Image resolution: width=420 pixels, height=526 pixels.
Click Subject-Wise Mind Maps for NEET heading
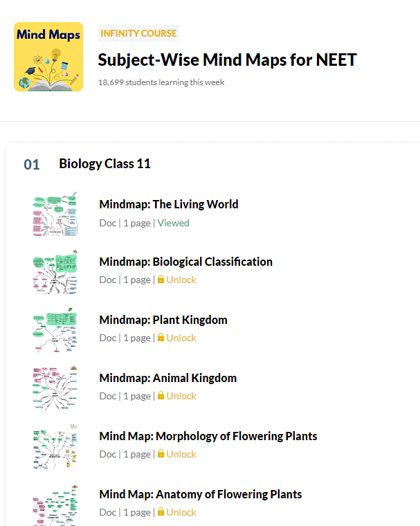click(x=227, y=60)
